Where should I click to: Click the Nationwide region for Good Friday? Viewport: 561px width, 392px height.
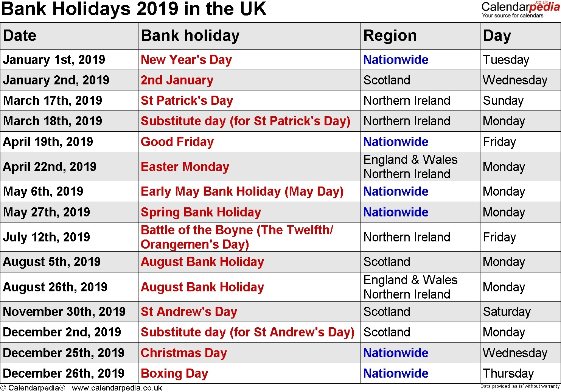tap(396, 142)
